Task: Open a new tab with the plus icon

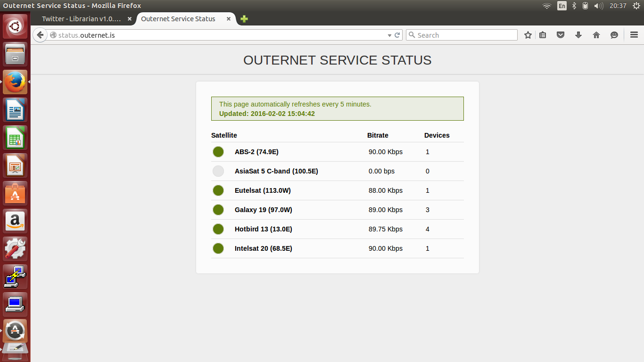Action: (244, 19)
